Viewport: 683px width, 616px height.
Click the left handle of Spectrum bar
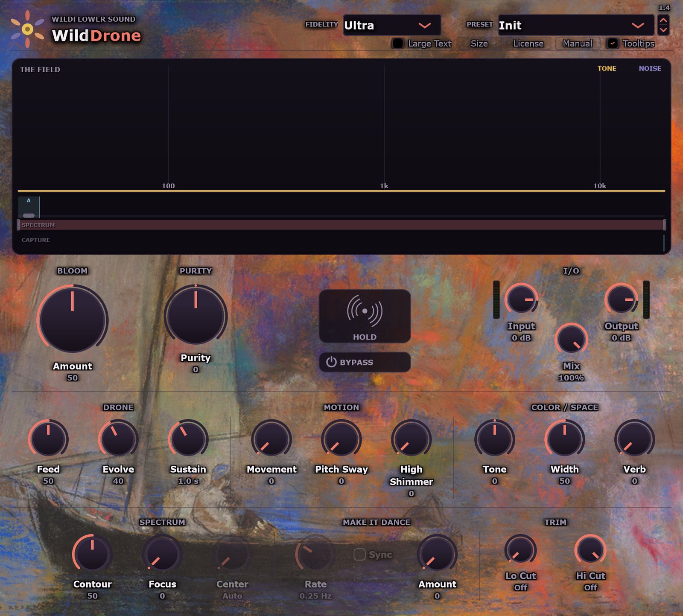click(18, 225)
